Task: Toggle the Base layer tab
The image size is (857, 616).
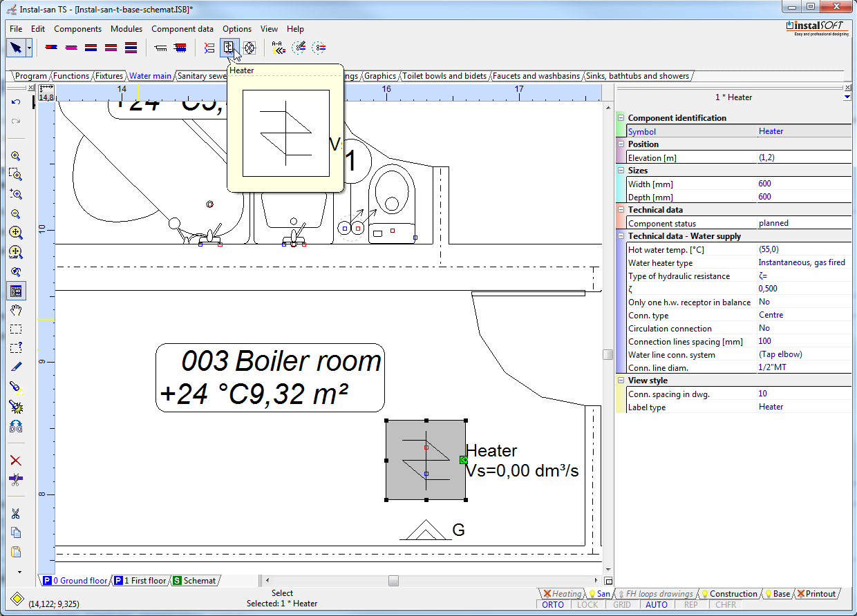Action: click(x=777, y=594)
